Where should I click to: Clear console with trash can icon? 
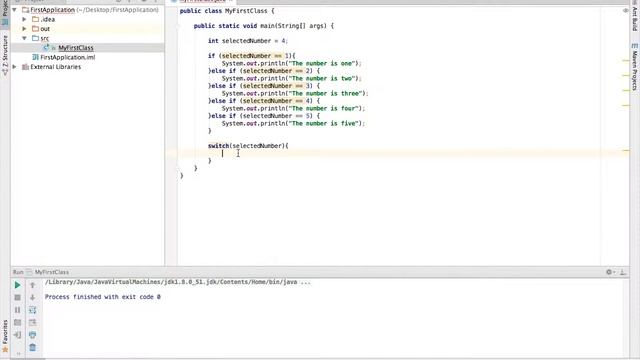point(33,347)
